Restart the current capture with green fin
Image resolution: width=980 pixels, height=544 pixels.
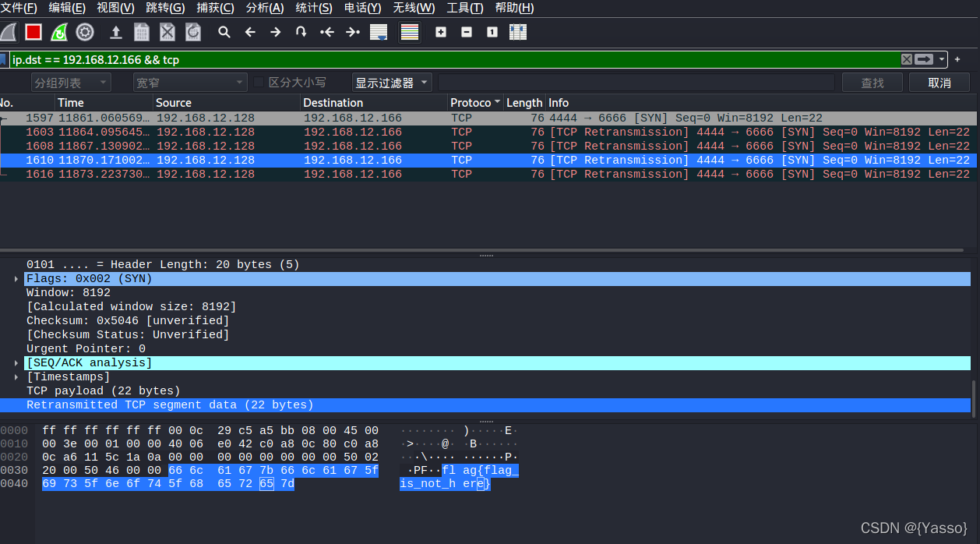59,32
